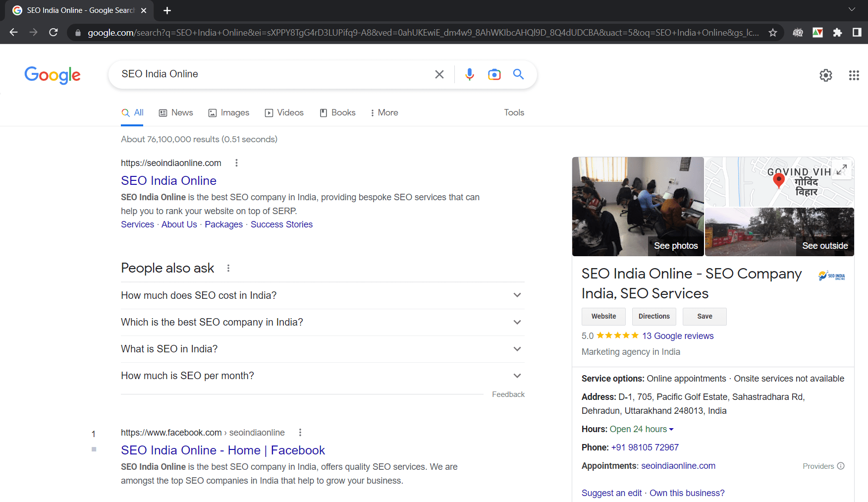Expand the map with arrow icon

click(x=841, y=170)
